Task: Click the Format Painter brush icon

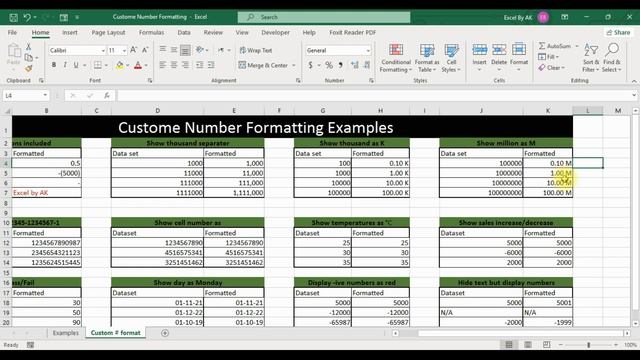Action: click(x=29, y=68)
